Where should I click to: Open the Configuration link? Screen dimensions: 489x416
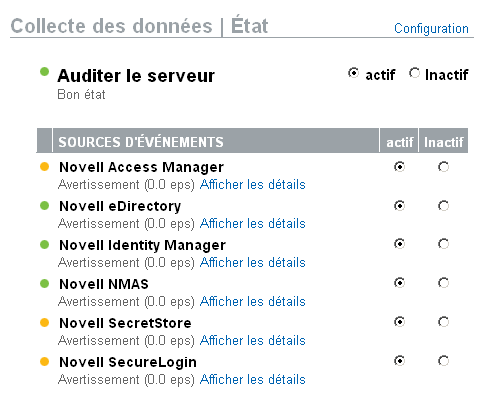(431, 29)
